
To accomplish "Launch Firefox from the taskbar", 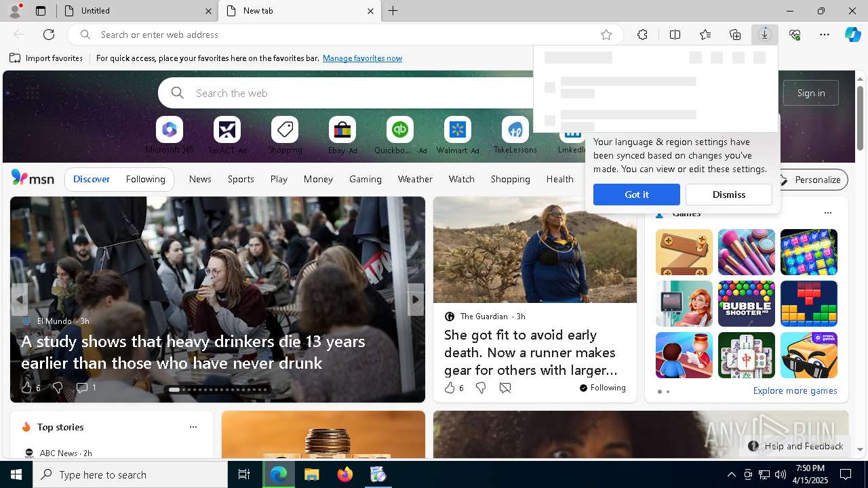I will pos(345,474).
